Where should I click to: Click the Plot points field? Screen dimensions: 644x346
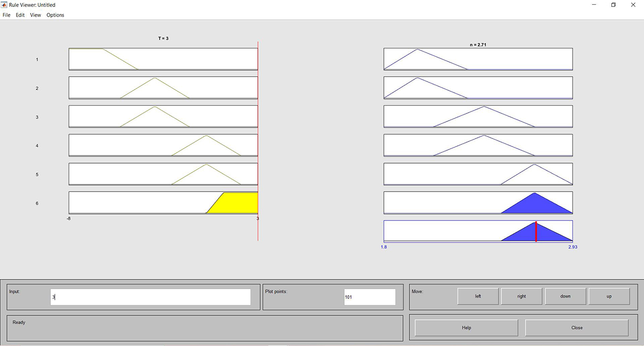(369, 297)
